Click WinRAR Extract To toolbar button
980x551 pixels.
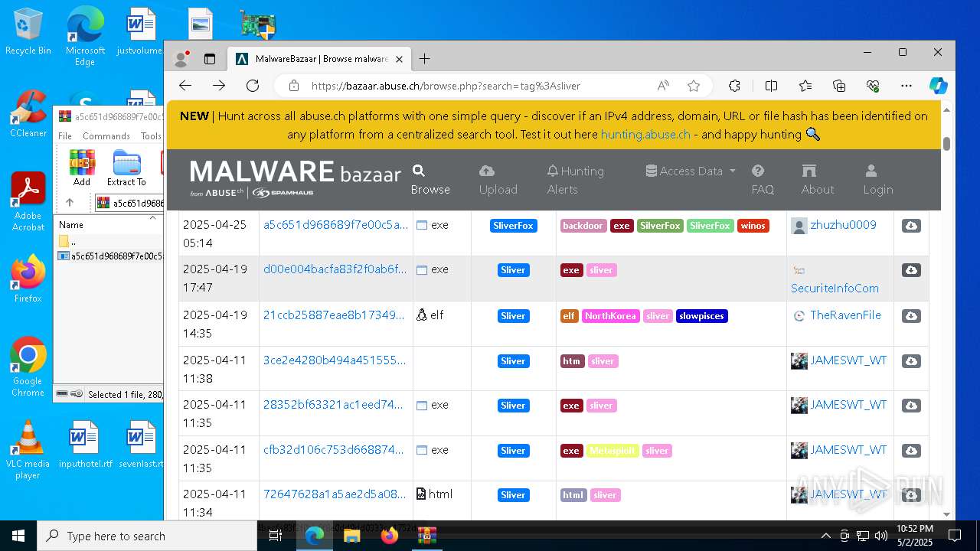pos(126,168)
